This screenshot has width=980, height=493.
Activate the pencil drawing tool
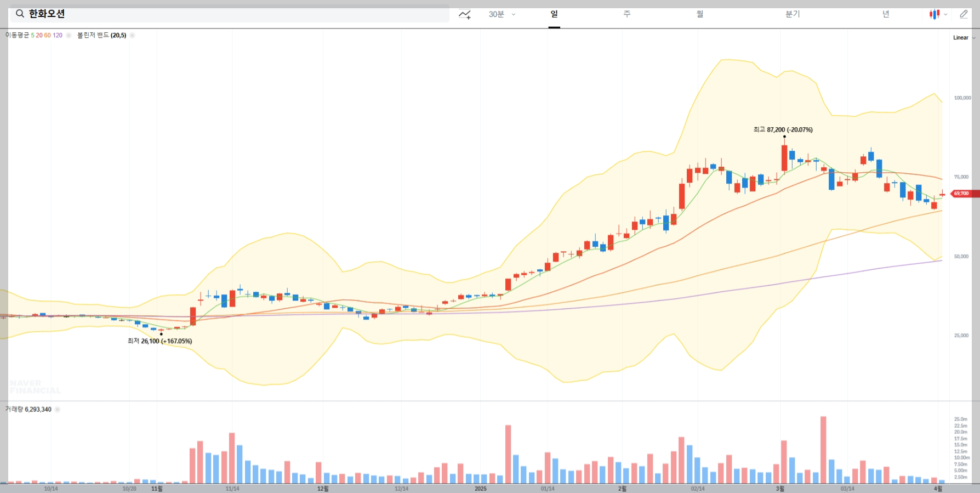point(964,14)
